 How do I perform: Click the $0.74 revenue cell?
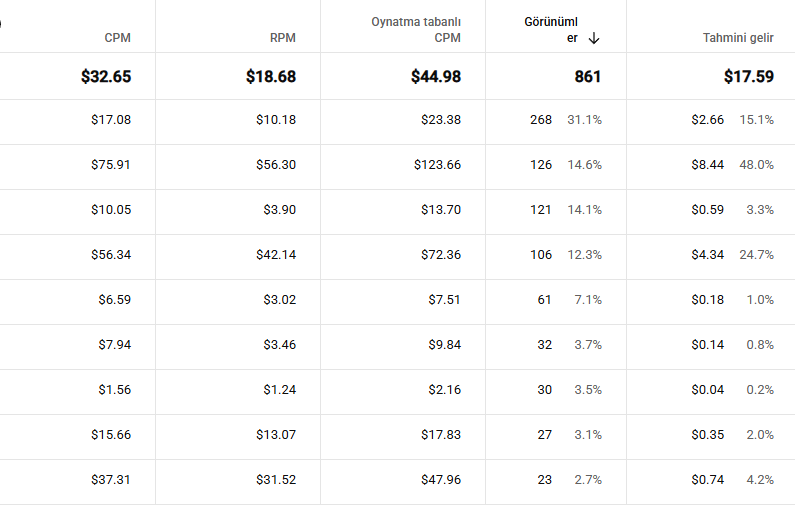point(708,480)
